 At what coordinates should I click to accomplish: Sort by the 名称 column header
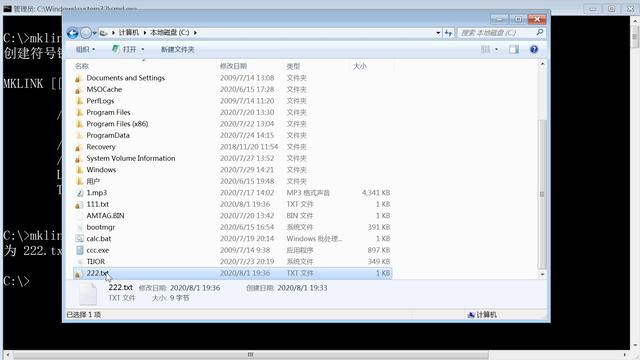(x=82, y=66)
